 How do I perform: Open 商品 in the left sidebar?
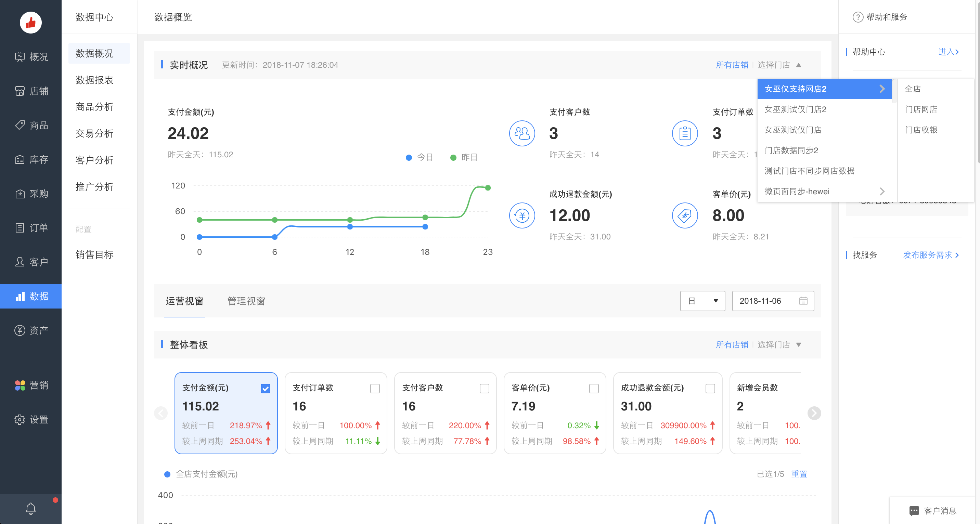[31, 125]
